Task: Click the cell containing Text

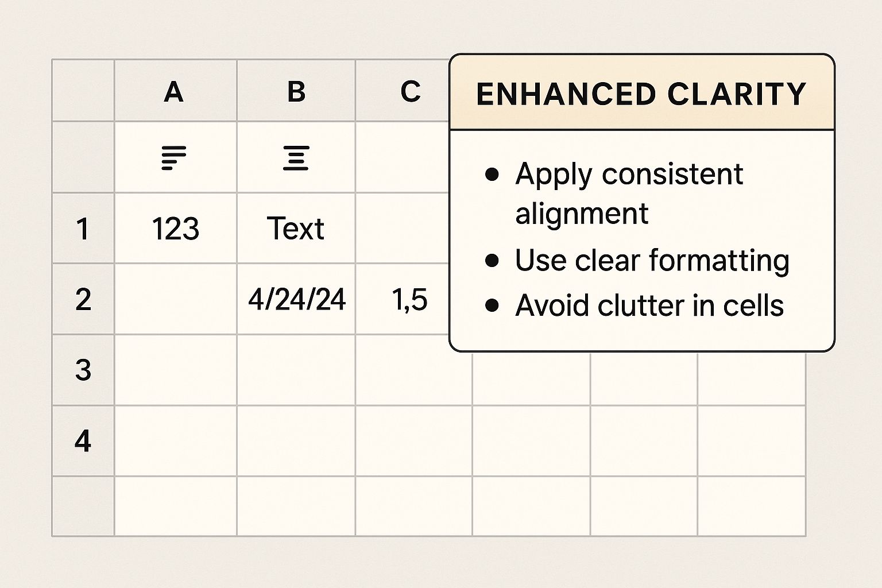Action: tap(296, 229)
